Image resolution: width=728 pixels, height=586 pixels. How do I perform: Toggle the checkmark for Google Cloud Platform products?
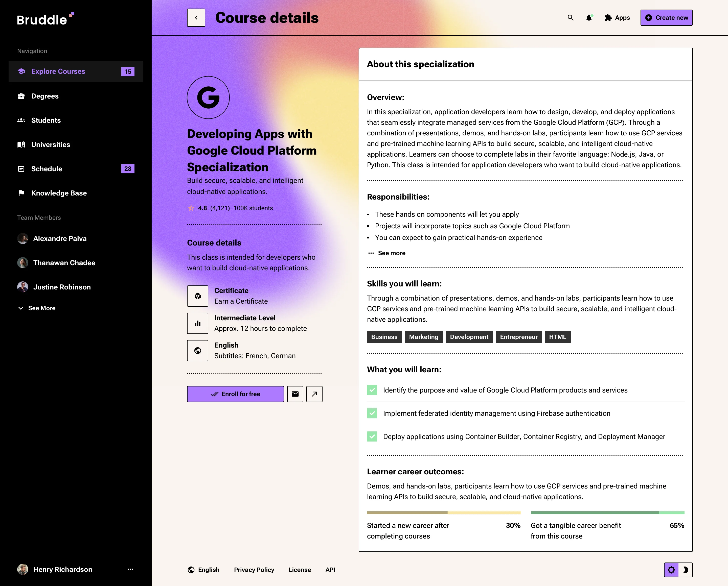pyautogui.click(x=372, y=390)
